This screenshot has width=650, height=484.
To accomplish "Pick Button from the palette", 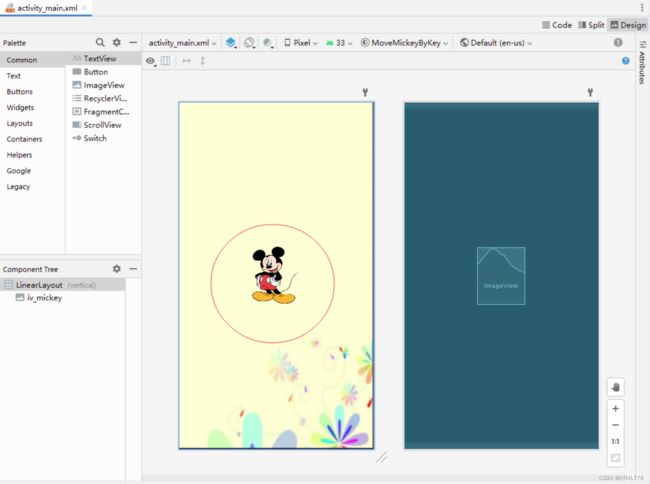I will point(104,72).
